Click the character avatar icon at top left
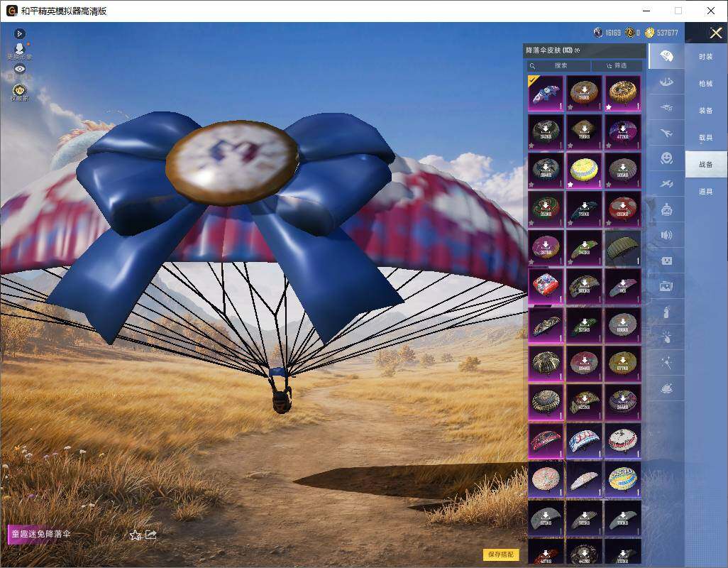This screenshot has height=568, width=728. pyautogui.click(x=19, y=50)
